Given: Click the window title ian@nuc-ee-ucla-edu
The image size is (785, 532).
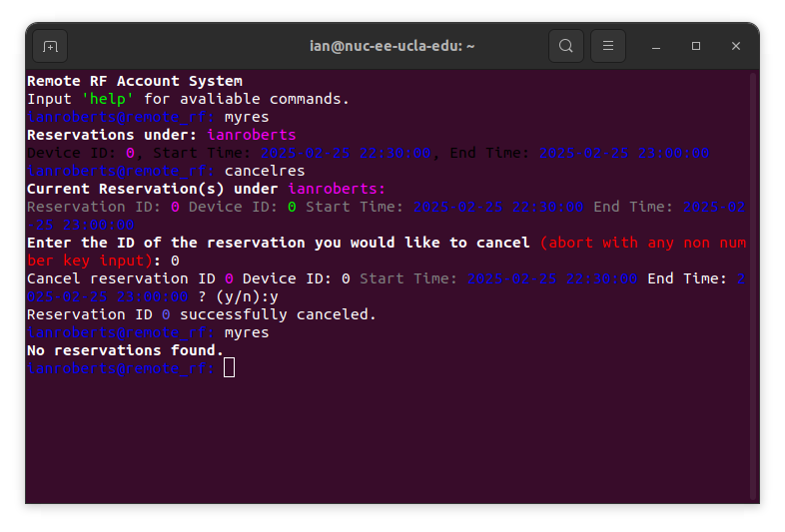Looking at the screenshot, I should 392,46.
